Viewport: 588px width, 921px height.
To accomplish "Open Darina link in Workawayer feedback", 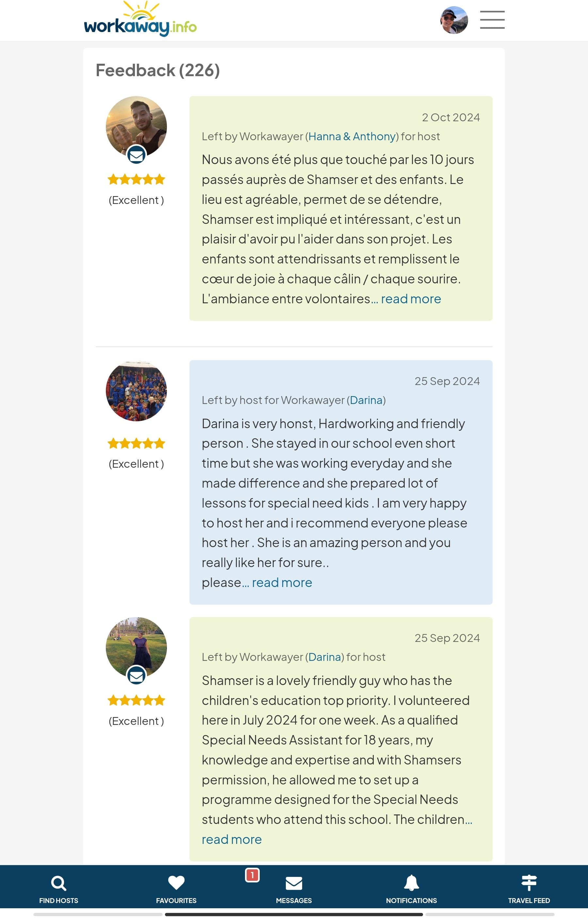I will pos(324,657).
